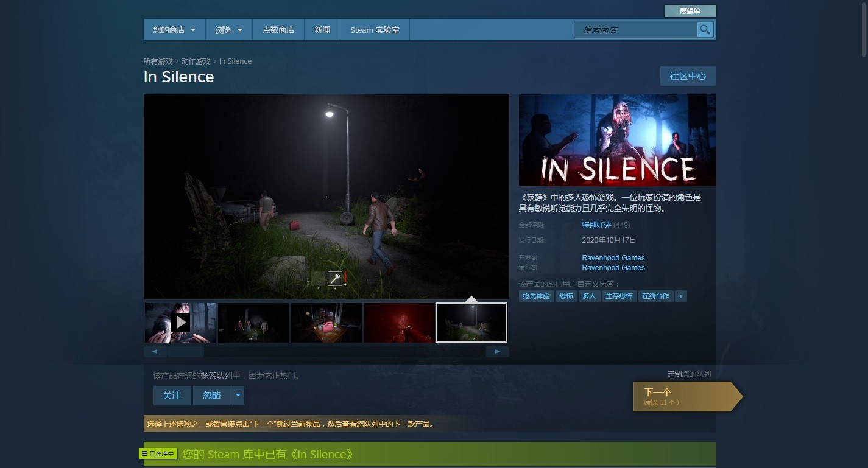
Task: Click the 关注 follow button
Action: [172, 396]
